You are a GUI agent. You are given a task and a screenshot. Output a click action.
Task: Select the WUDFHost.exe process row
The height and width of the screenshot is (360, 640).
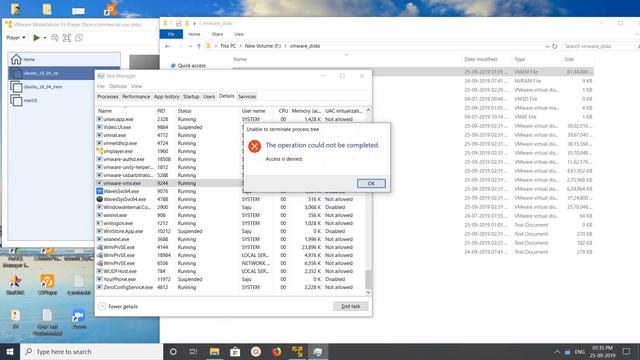point(231,271)
